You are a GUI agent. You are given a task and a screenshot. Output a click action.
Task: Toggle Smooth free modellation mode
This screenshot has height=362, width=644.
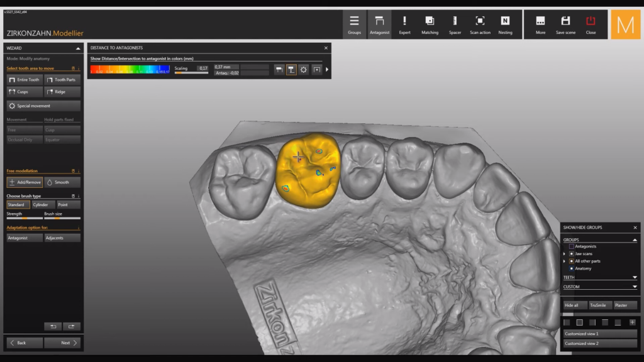pos(62,182)
